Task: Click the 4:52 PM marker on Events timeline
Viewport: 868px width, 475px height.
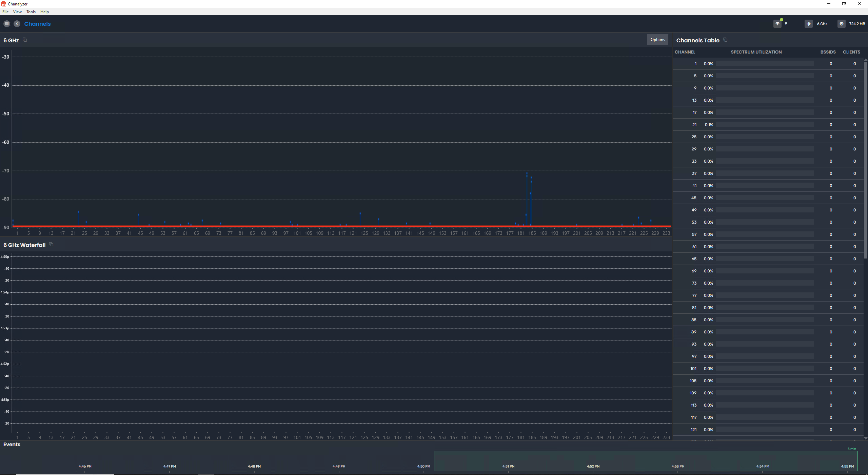Action: pos(593,466)
